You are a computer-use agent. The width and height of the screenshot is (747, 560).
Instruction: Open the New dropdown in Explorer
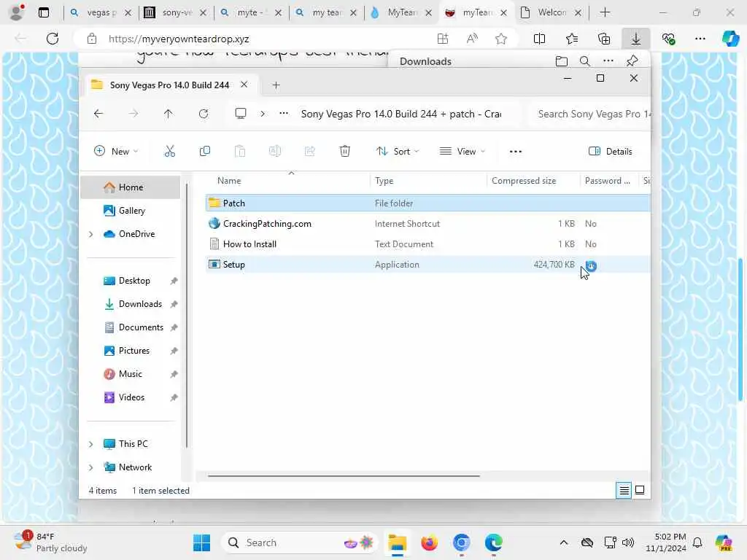point(116,152)
